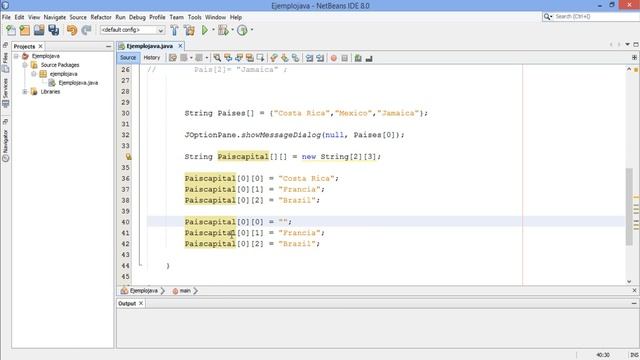Viewport: 640px width, 360px height.
Task: Expand the Libraries tree node
Action: tap(25, 92)
